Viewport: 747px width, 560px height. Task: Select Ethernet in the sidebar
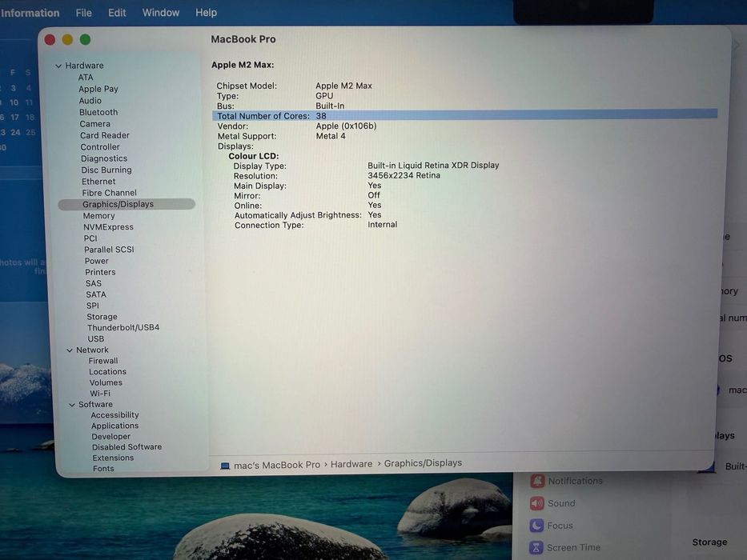[98, 182]
